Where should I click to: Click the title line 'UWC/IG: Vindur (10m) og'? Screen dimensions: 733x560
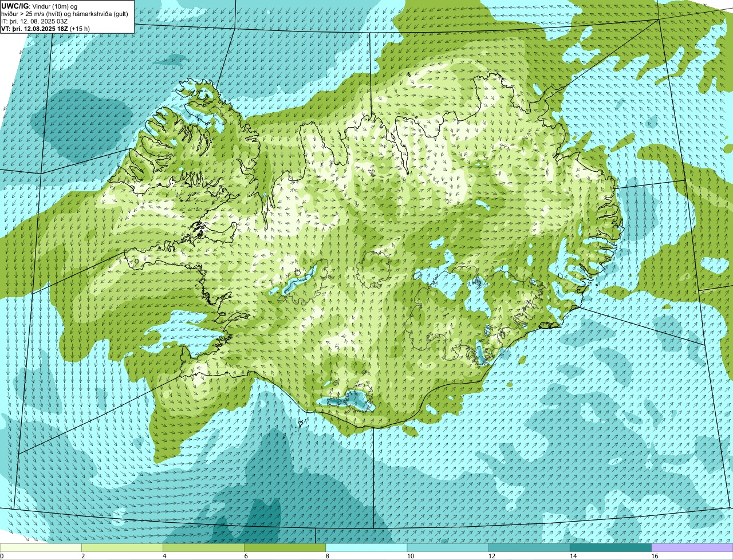(39, 6)
